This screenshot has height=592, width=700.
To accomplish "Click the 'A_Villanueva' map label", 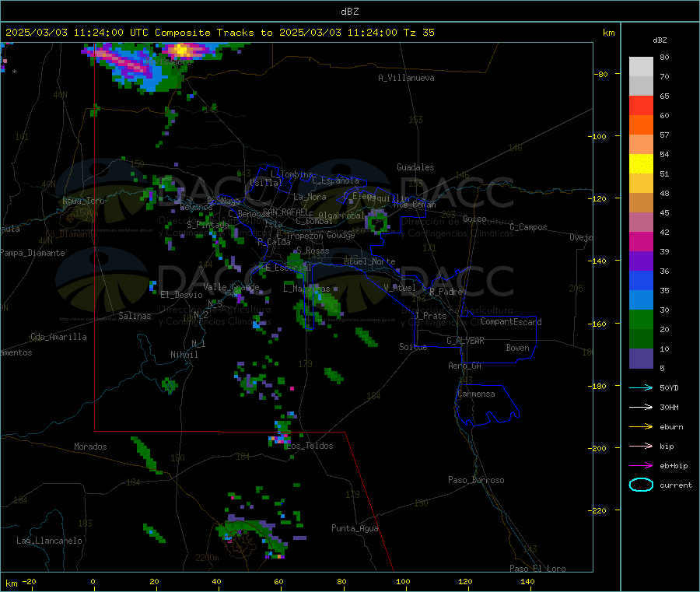I will [406, 78].
